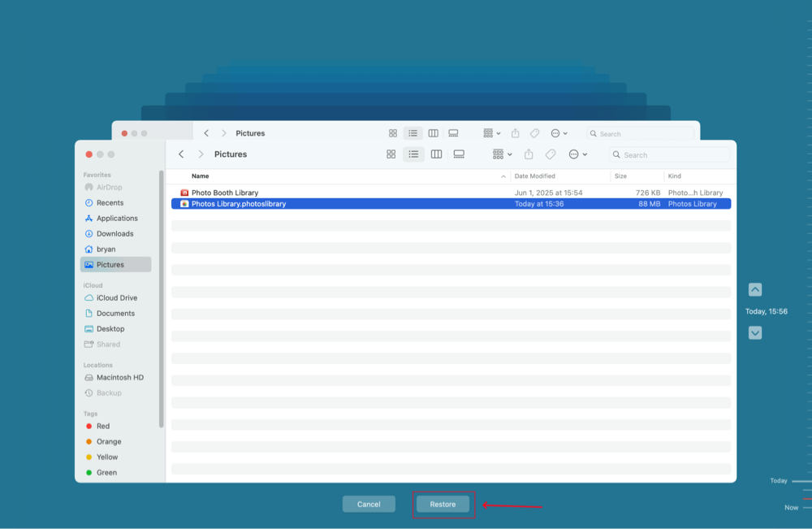Click the down arrow to browse newer backups
812x529 pixels.
(x=755, y=332)
